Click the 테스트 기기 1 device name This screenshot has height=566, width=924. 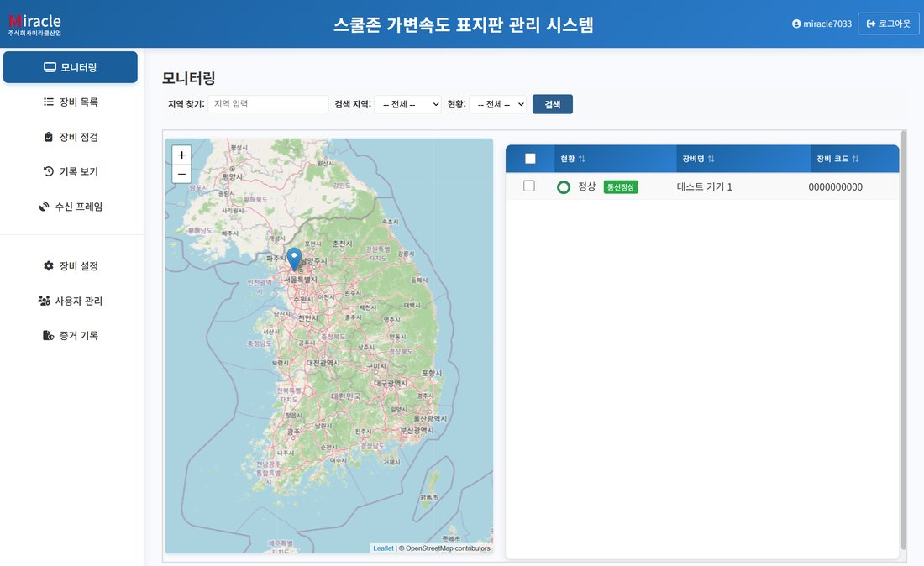704,186
